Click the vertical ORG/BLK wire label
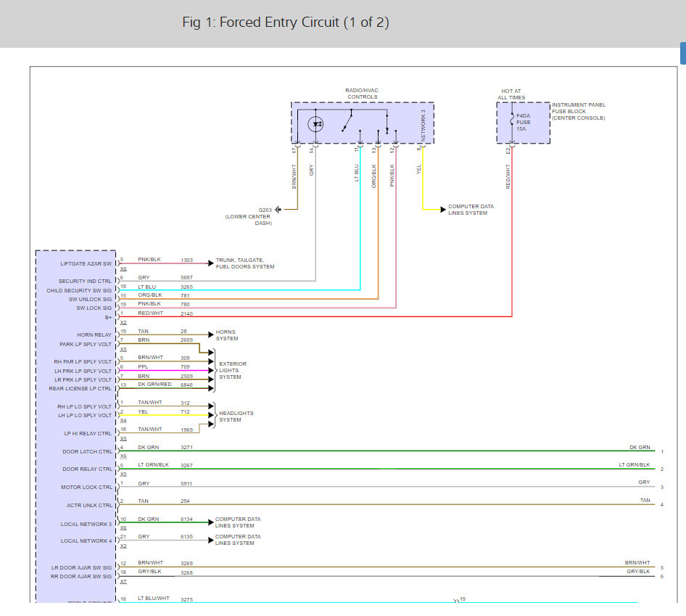Image resolution: width=686 pixels, height=616 pixels. (x=373, y=176)
